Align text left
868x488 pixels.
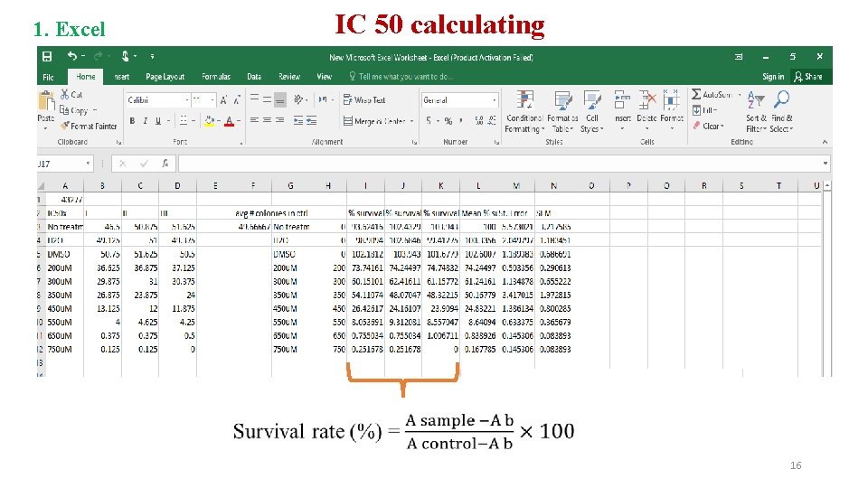tap(254, 120)
